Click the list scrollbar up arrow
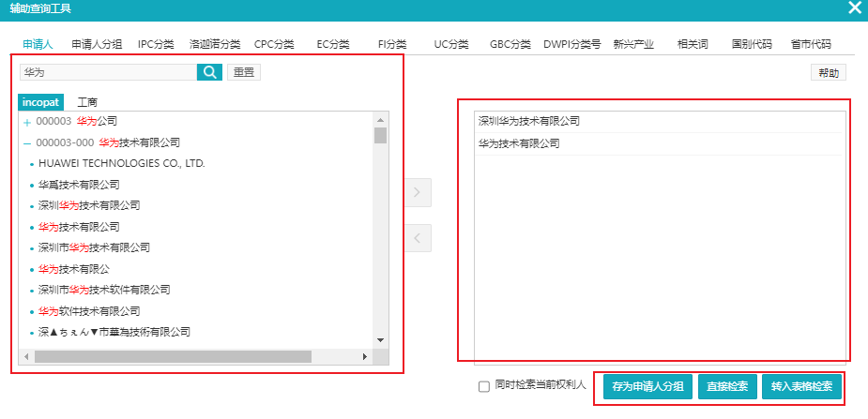This screenshot has height=419, width=868. point(380,119)
